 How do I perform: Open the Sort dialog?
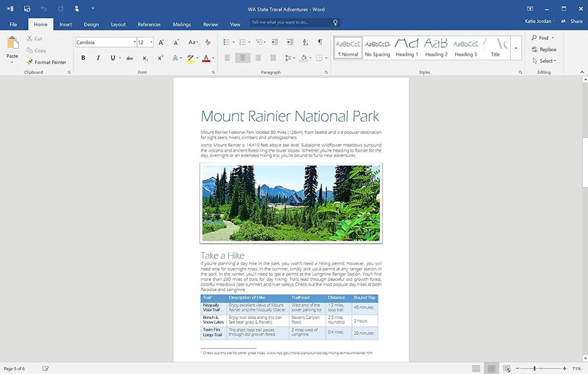click(x=305, y=42)
